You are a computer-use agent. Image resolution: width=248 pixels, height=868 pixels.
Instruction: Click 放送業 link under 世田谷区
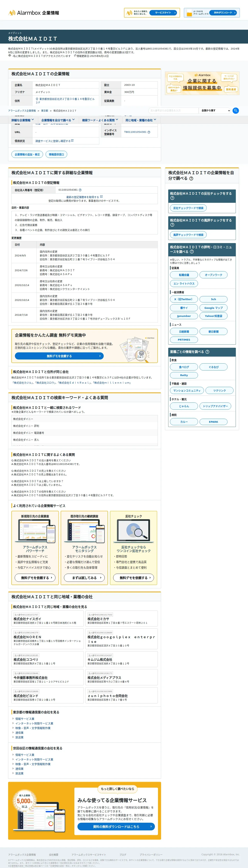point(20,773)
